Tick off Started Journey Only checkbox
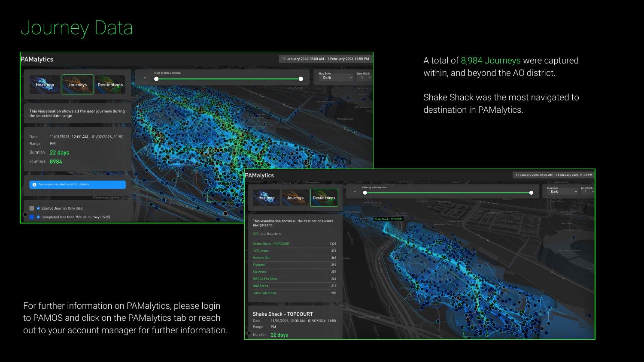Image resolution: width=644 pixels, height=362 pixels. tap(38, 208)
